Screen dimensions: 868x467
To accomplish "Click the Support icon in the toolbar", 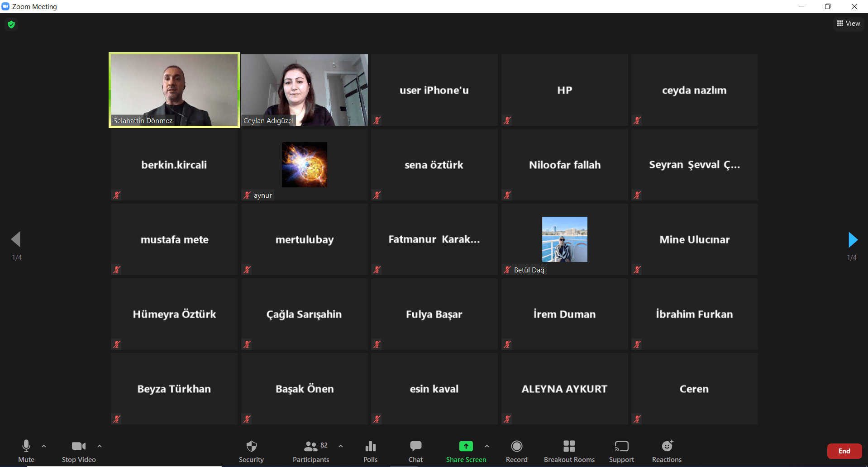I will [621, 447].
